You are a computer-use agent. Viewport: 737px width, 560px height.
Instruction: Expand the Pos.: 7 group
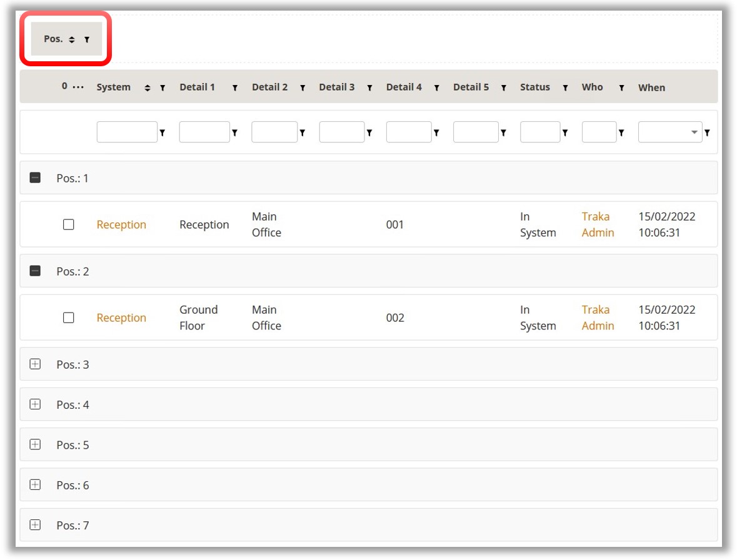pyautogui.click(x=35, y=525)
